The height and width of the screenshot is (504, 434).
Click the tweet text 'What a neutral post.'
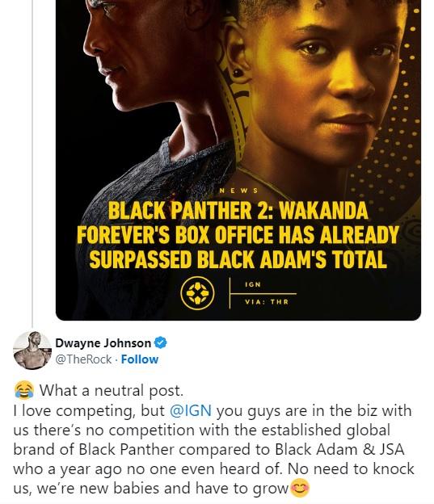pyautogui.click(x=112, y=390)
